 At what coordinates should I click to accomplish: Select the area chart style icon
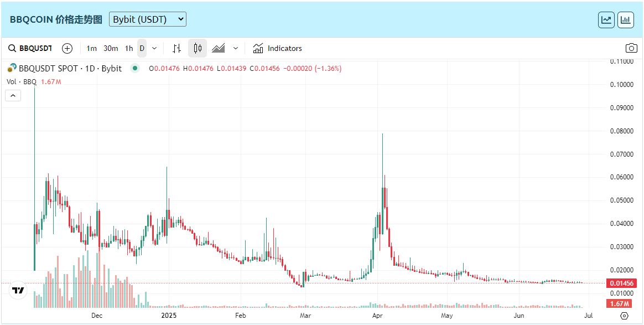coord(219,48)
